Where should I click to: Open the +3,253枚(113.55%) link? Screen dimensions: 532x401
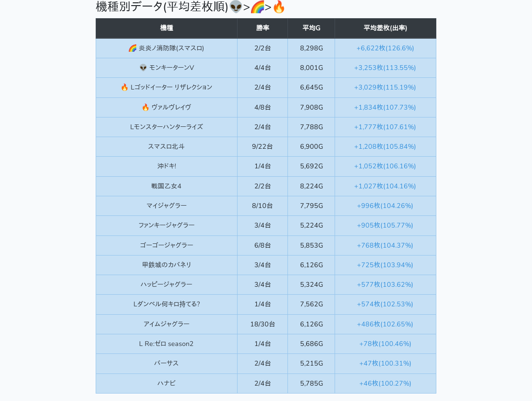coord(385,68)
